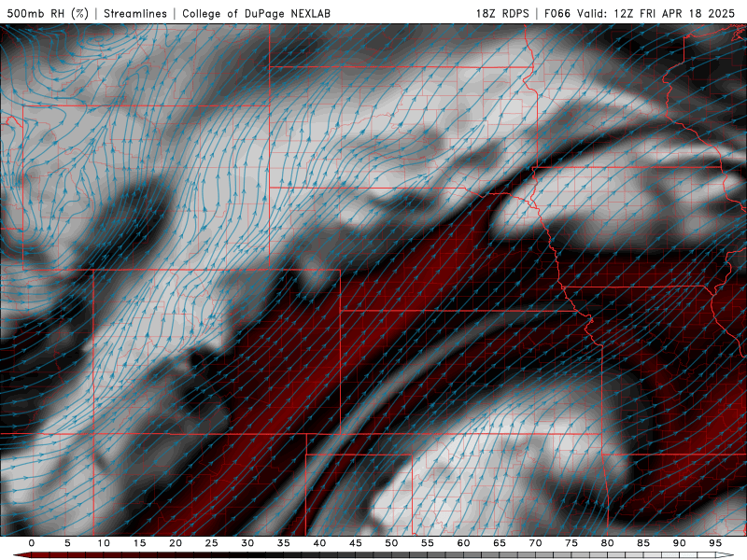Click the '60' label on color scale
The height and width of the screenshot is (560, 747).
[463, 543]
